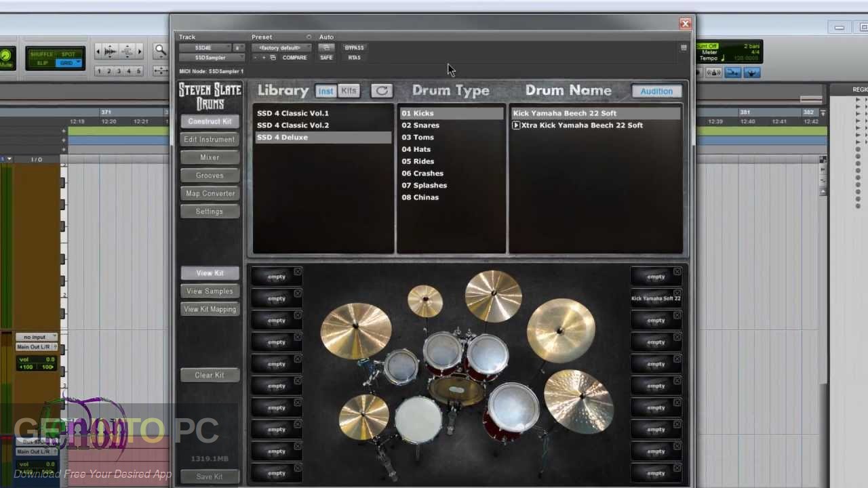Click the Tempo value in the transport display
Screen dimensions: 868x488
[x=746, y=58]
